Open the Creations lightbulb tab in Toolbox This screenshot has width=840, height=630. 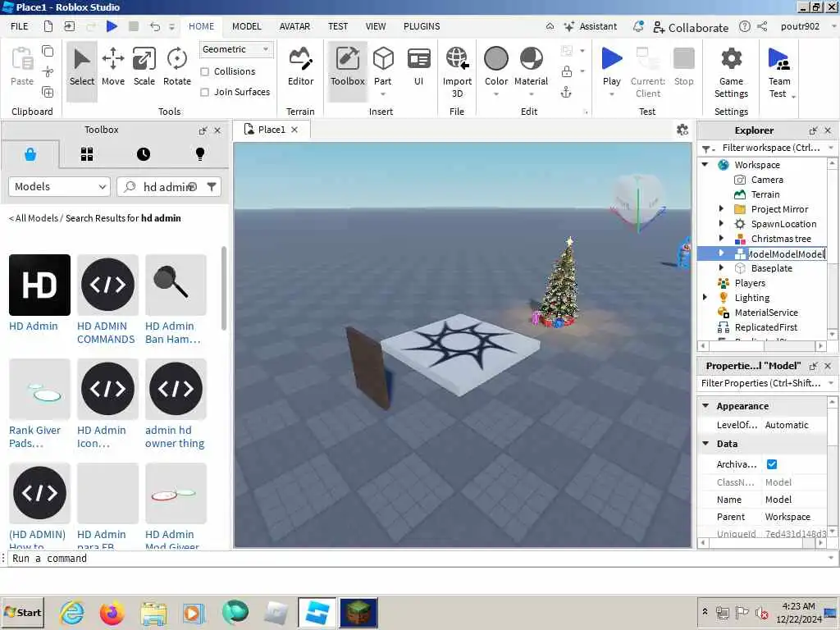pos(200,154)
